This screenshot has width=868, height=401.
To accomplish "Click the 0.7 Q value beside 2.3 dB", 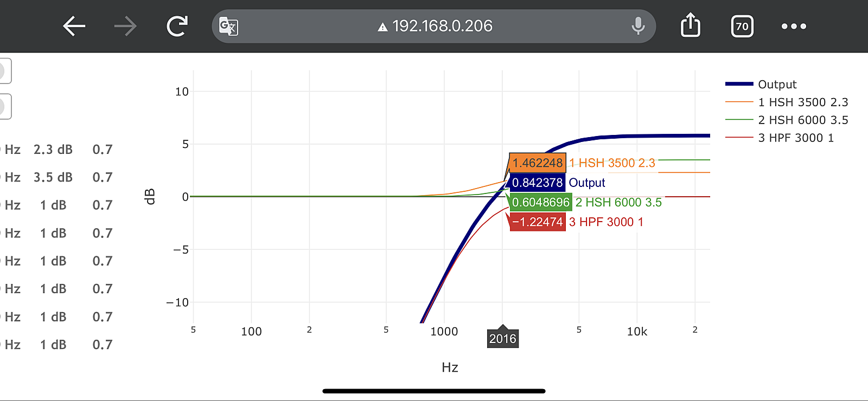I will [x=103, y=150].
